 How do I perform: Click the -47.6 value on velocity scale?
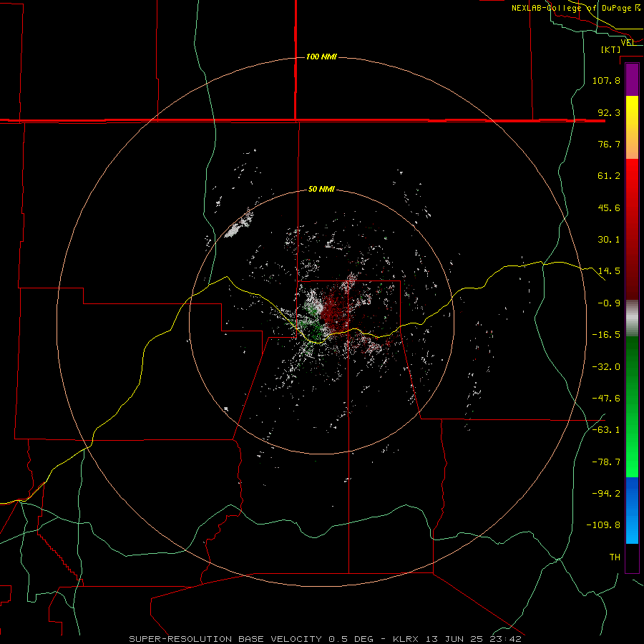pyautogui.click(x=606, y=399)
